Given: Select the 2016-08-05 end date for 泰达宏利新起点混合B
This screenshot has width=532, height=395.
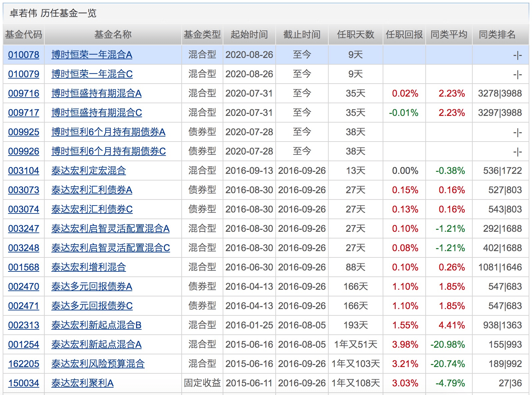Looking at the screenshot, I should (302, 325).
